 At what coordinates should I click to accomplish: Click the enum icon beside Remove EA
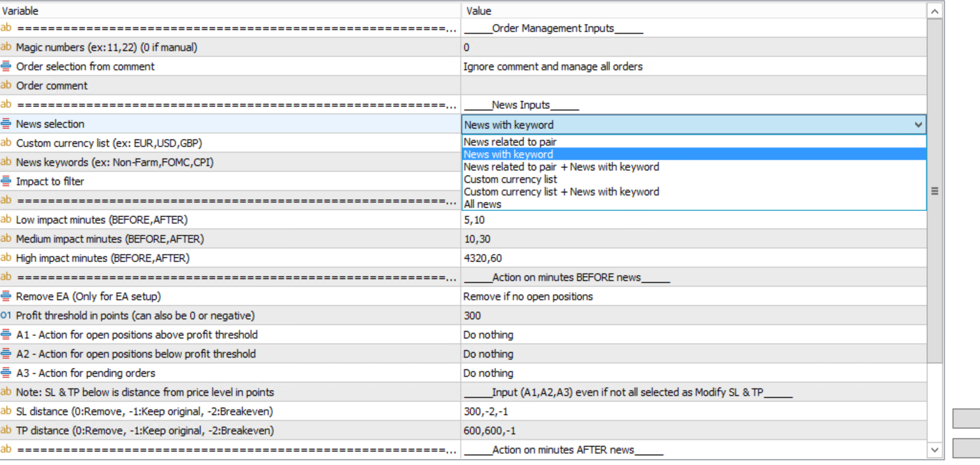tap(6, 296)
